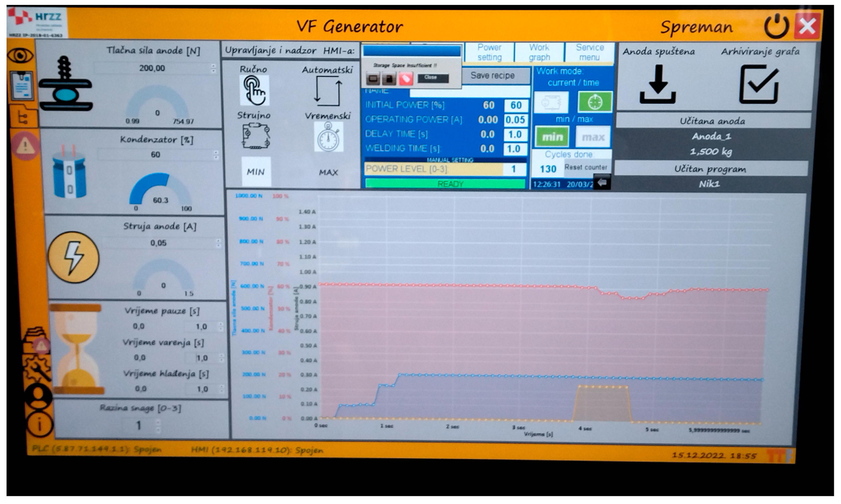Click the Save recipe button

coord(493,76)
